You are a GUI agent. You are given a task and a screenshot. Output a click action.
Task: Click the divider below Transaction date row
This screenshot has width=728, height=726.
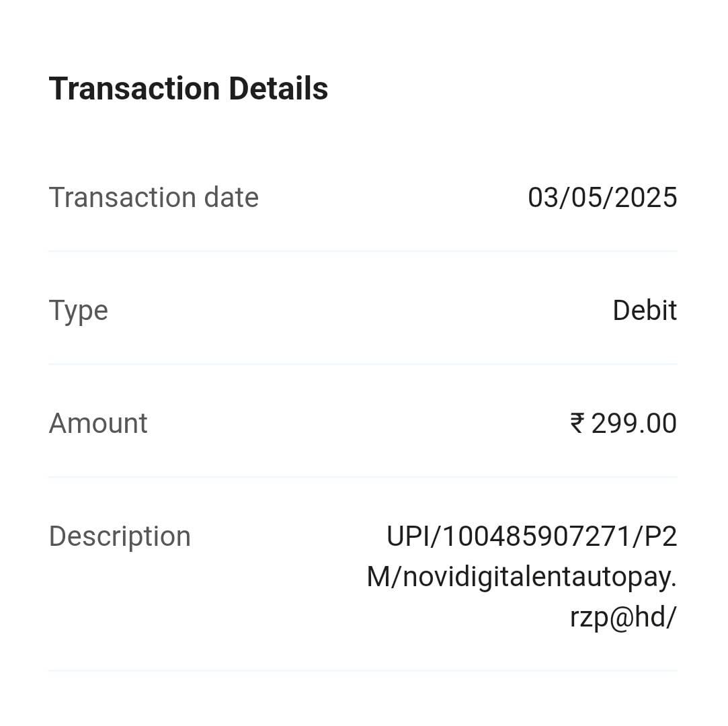click(363, 251)
